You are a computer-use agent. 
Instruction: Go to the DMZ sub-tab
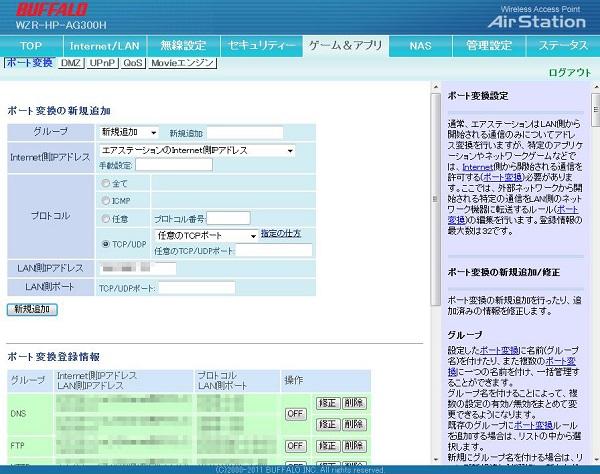click(x=71, y=63)
